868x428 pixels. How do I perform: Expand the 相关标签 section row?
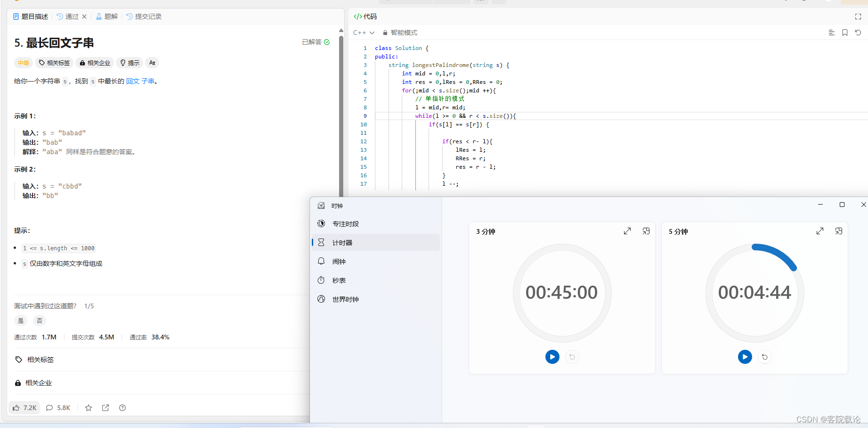(x=161, y=360)
